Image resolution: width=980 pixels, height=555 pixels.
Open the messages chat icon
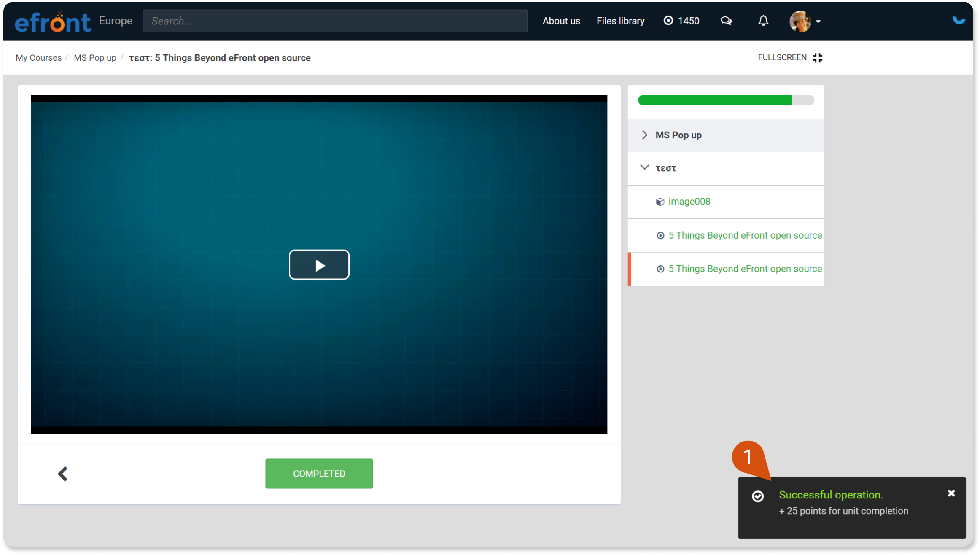tap(726, 21)
